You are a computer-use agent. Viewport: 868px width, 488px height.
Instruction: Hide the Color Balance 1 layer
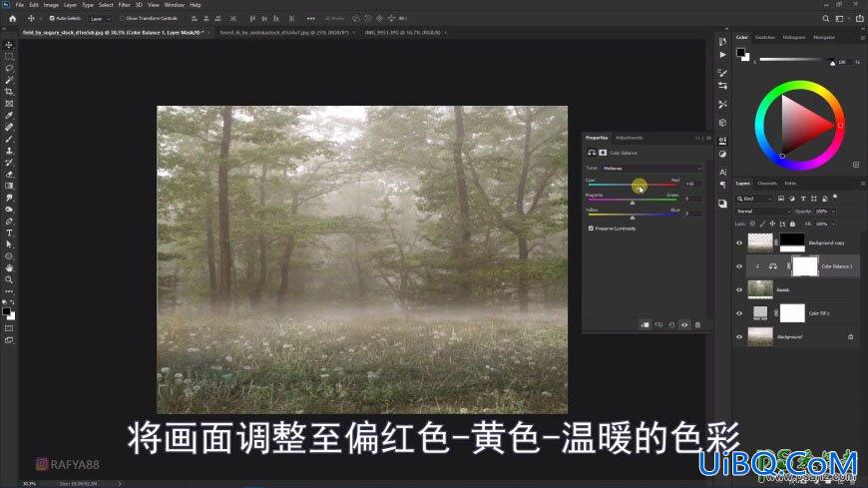[x=739, y=266]
